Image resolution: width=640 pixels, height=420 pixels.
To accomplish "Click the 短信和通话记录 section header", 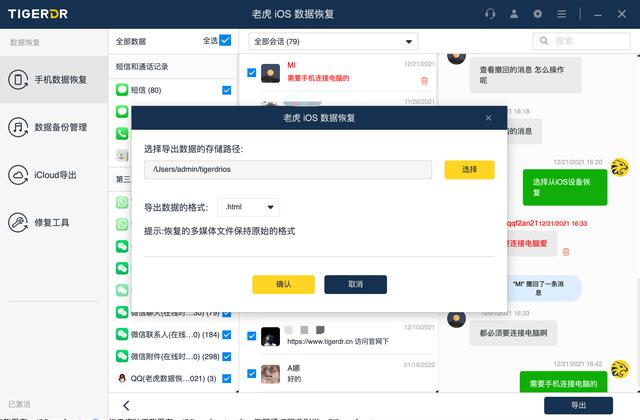I will [173, 66].
